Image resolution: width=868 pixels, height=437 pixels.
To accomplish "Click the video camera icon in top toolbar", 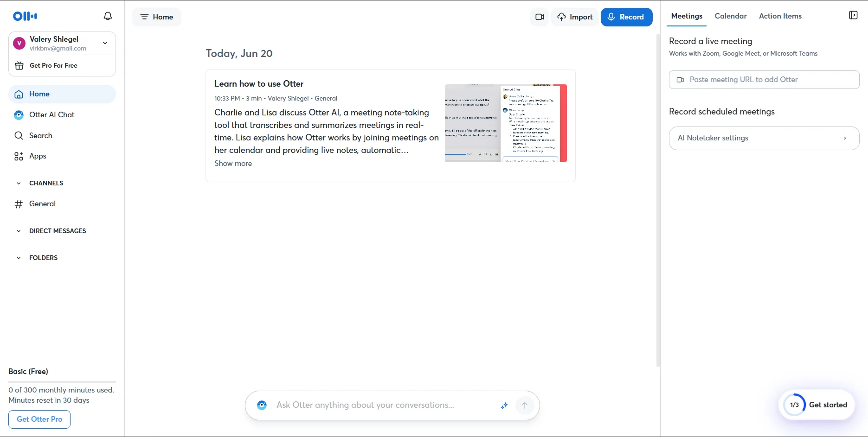I will [540, 17].
